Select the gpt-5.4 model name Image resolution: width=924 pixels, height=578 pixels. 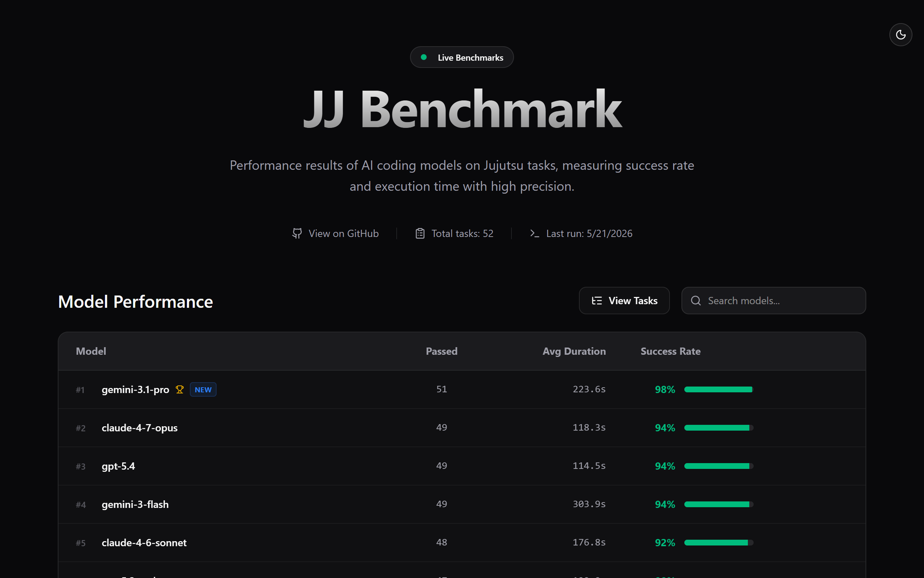click(x=118, y=466)
